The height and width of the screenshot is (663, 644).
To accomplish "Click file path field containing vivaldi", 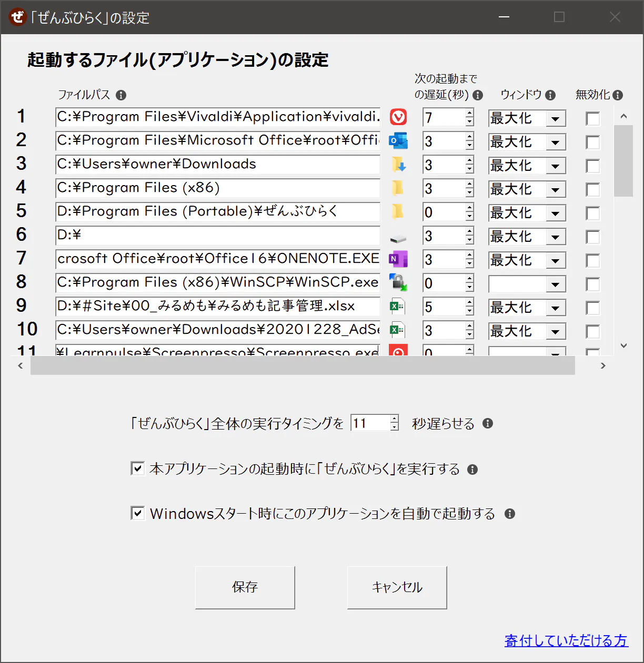I will (x=218, y=117).
